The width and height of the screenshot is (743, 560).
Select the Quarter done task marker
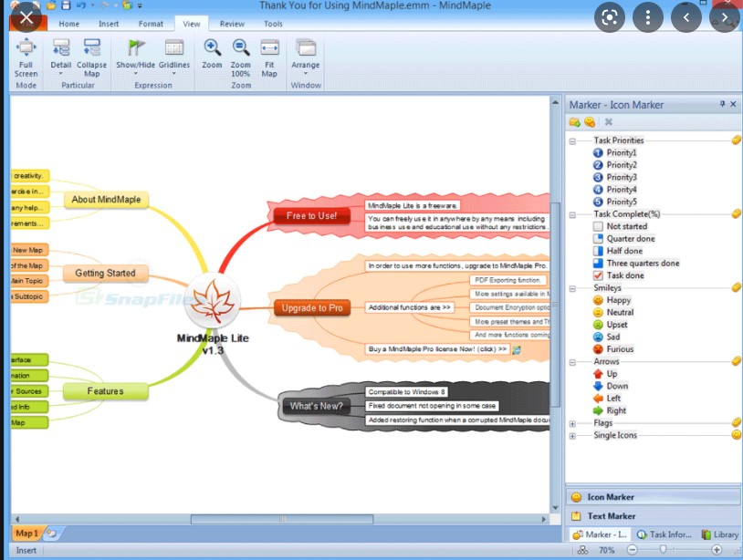coord(598,239)
